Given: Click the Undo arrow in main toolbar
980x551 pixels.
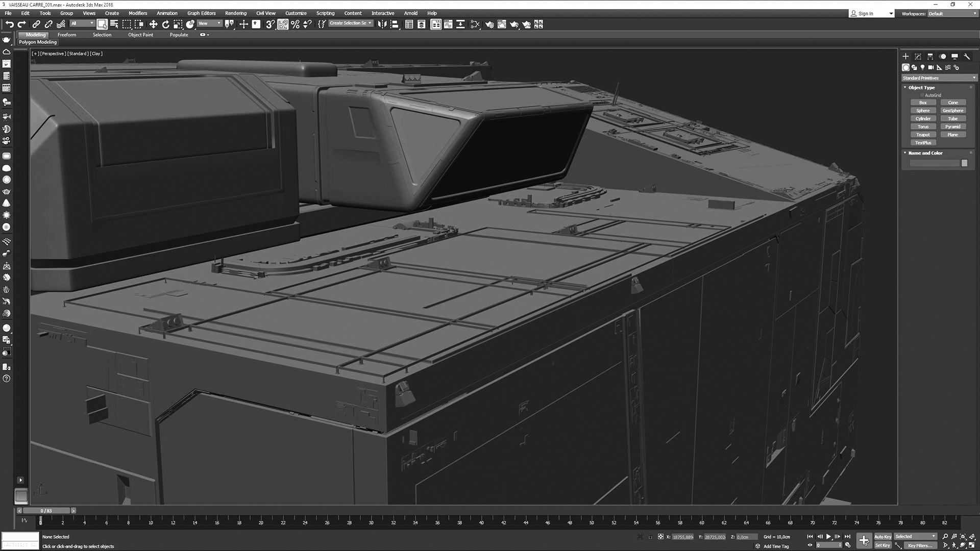Looking at the screenshot, I should click(x=9, y=24).
